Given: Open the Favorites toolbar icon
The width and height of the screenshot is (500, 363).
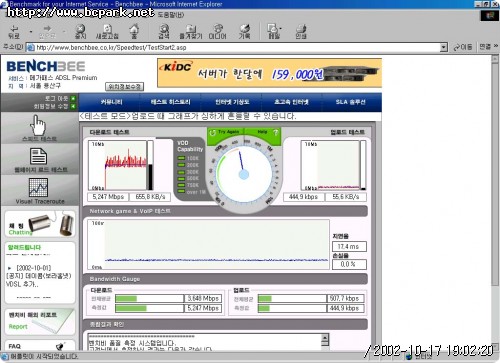Looking at the screenshot, I should point(191,32).
